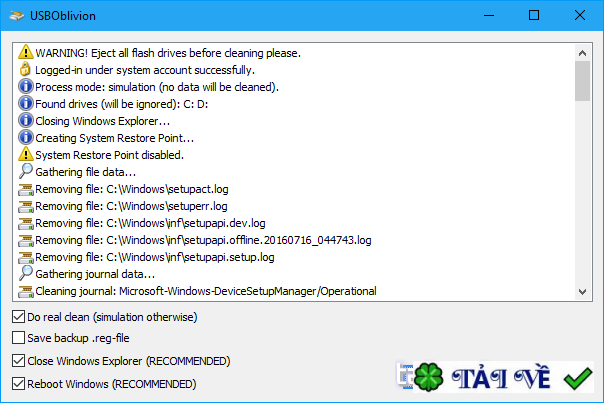
Task: Click drive icon beside setupapi.offline log entry
Action: point(26,240)
